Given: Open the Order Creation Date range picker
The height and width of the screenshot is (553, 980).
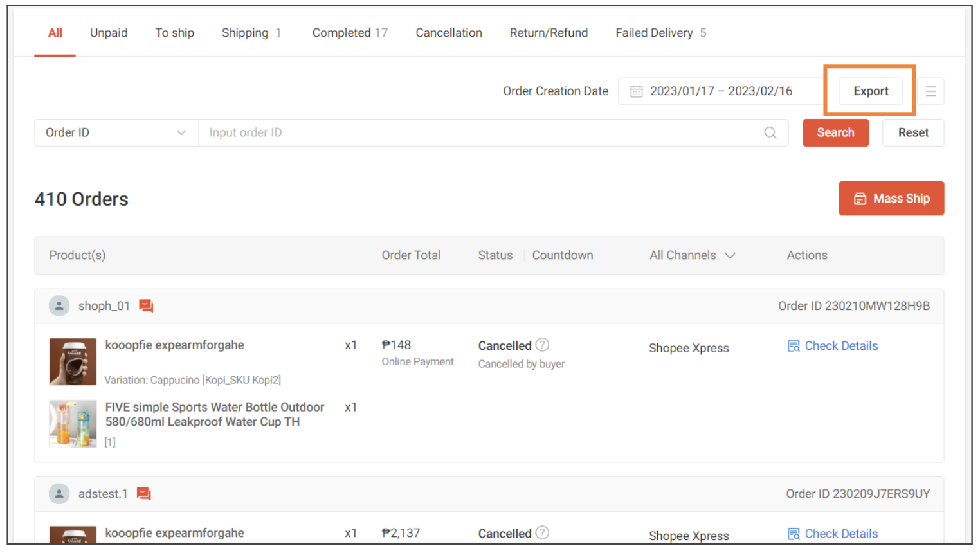Looking at the screenshot, I should pos(720,91).
